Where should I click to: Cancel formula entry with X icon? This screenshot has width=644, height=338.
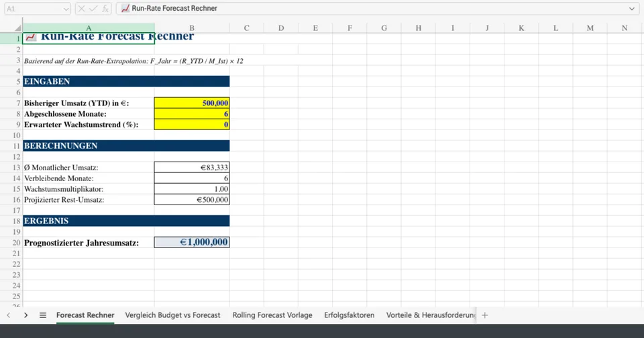[81, 9]
